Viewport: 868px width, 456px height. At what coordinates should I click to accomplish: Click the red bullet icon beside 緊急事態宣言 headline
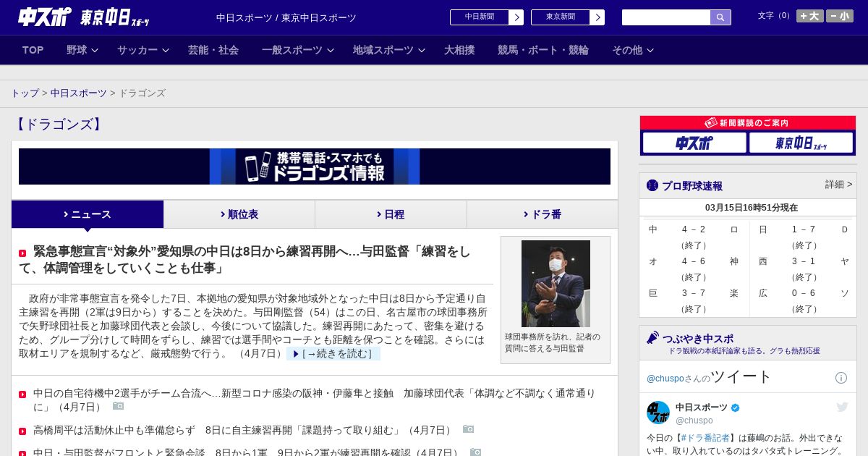tap(22, 253)
